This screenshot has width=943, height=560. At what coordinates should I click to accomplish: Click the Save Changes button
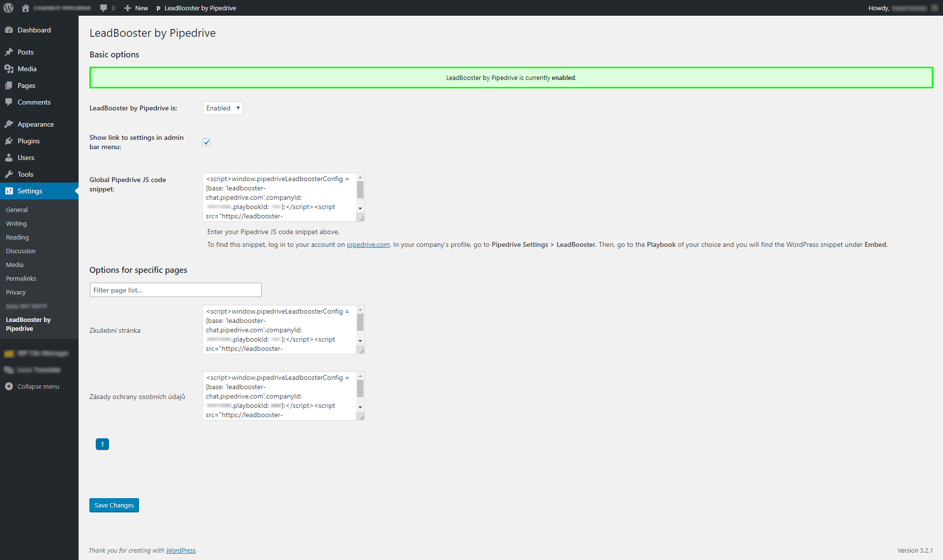point(114,505)
